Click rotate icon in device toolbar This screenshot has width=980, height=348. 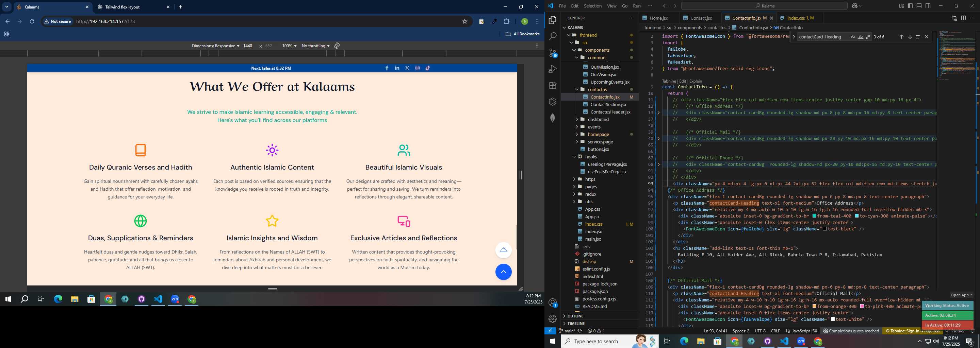click(337, 46)
